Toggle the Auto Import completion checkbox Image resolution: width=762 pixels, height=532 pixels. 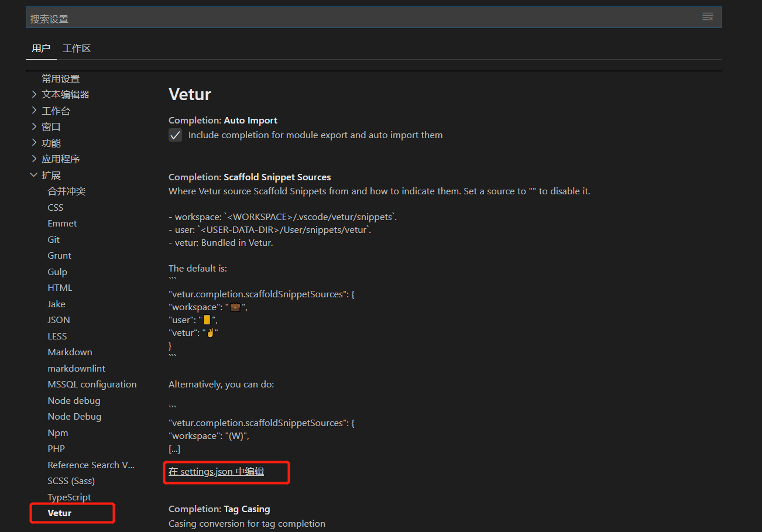click(x=176, y=135)
